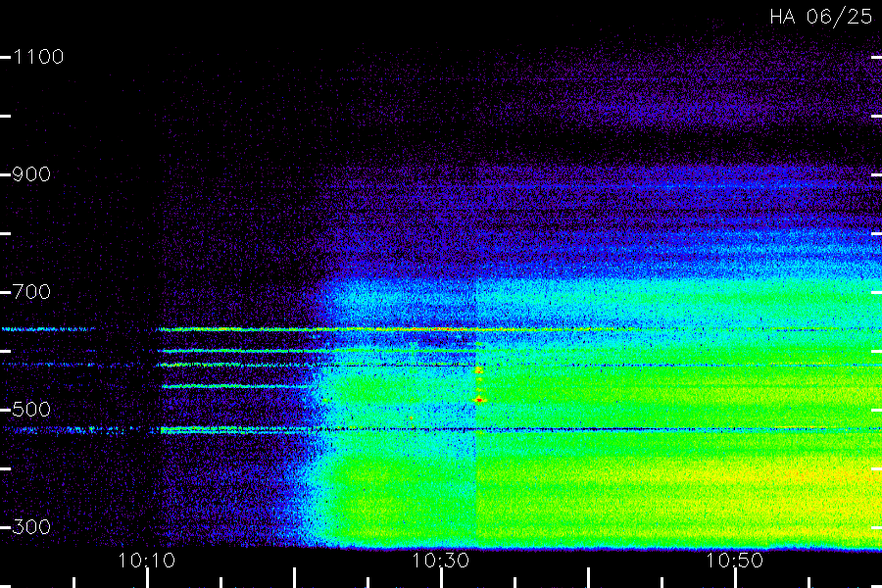Click the HA 06/25 station date label
Image resolution: width=882 pixels, height=588 pixels.
(x=821, y=17)
